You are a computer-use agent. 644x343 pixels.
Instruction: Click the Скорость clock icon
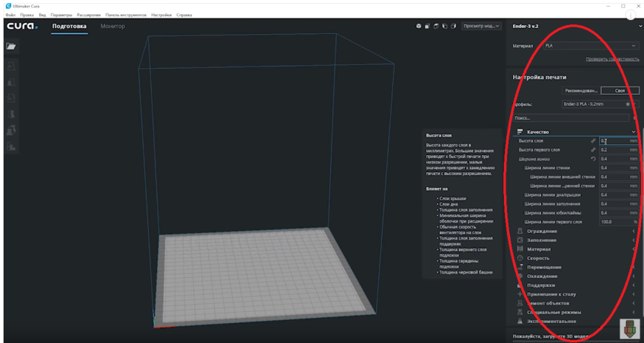(520, 258)
